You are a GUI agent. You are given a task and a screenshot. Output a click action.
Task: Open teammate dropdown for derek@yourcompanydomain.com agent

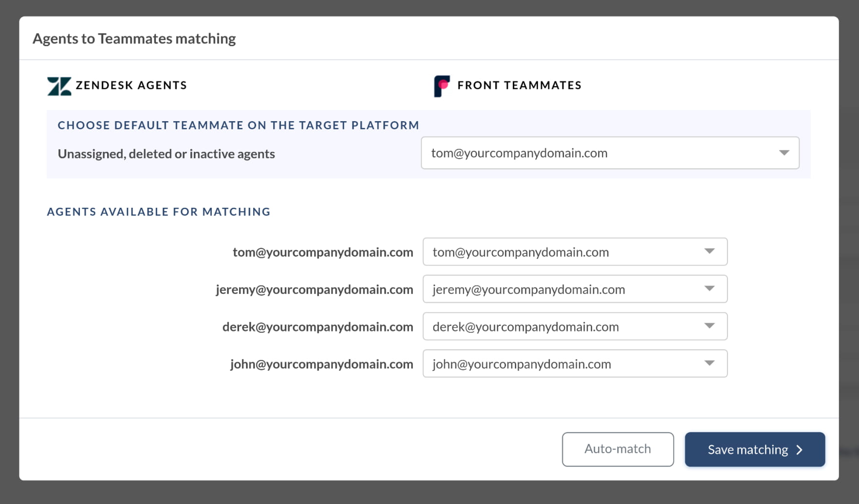pyautogui.click(x=575, y=326)
